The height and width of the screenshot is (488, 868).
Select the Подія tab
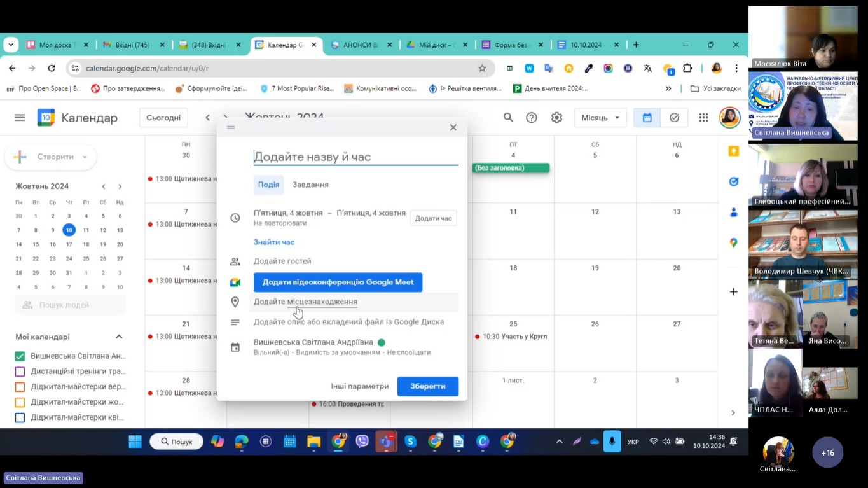[x=268, y=185]
